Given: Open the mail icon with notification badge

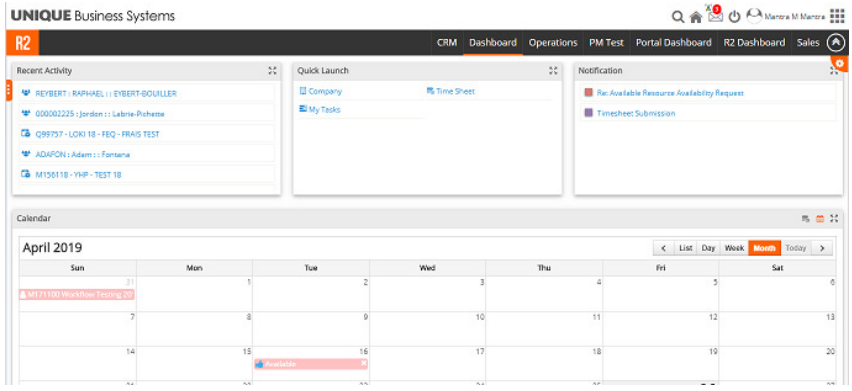Looking at the screenshot, I should click(715, 15).
